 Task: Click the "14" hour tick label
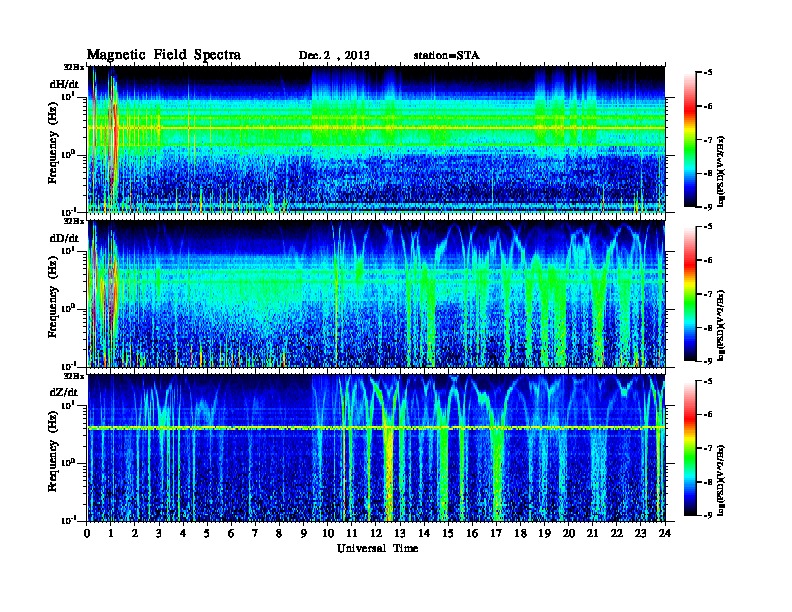424,534
